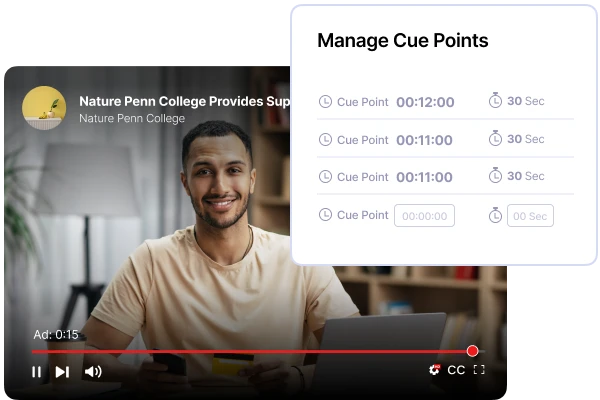Click the video title Nature Penn College Provides

pyautogui.click(x=184, y=101)
